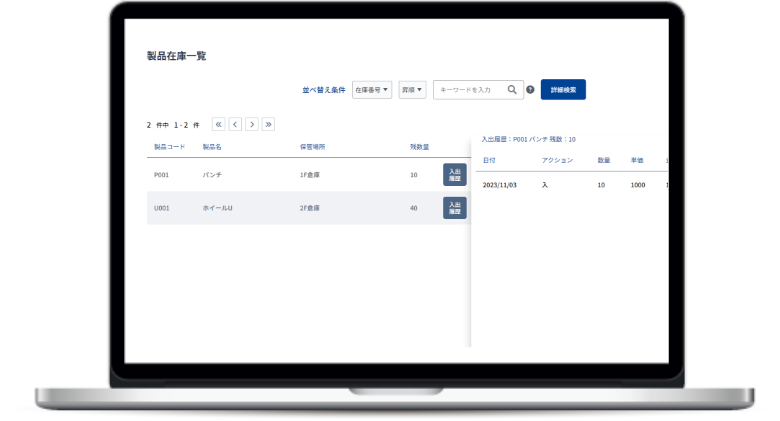Open the 在庫番号 sort field dropdown

[372, 90]
